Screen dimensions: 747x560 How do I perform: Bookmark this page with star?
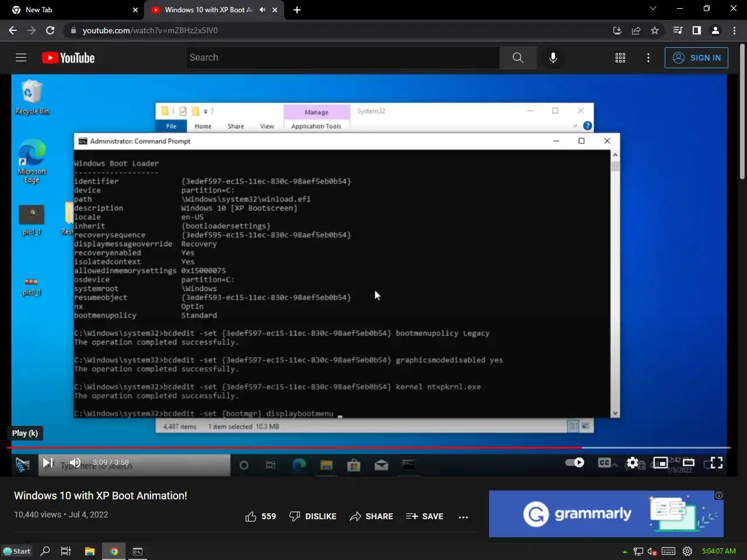[x=655, y=30]
